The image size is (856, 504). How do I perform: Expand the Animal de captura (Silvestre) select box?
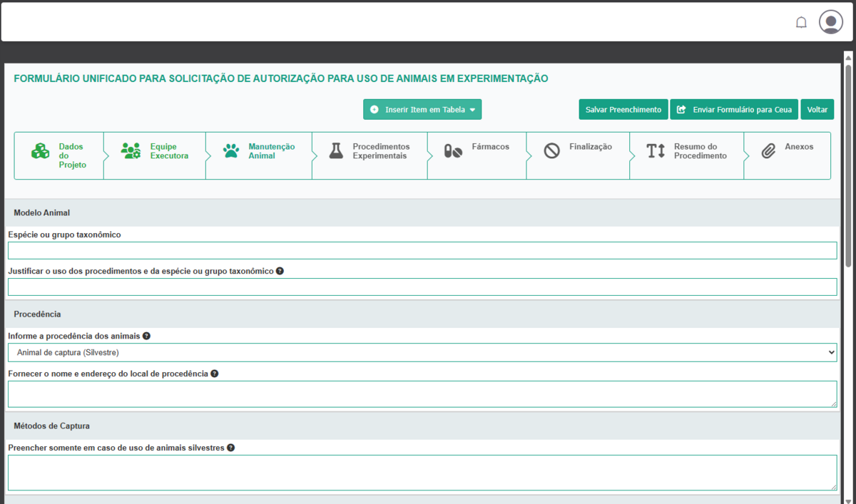coord(422,352)
